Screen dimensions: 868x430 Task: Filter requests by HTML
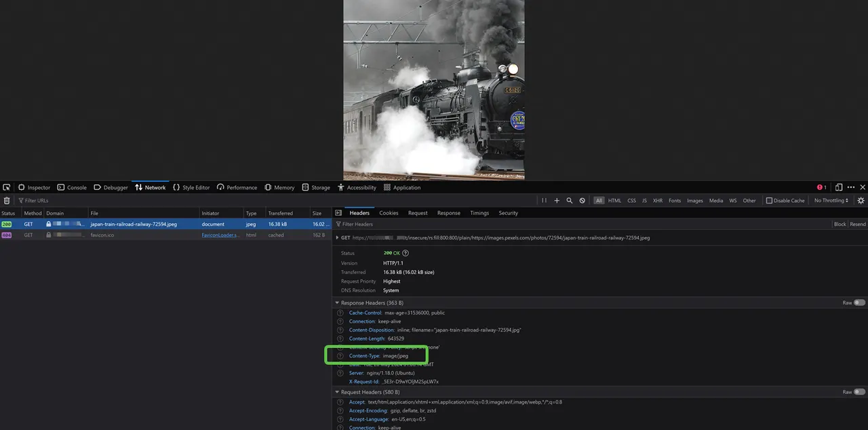pyautogui.click(x=614, y=201)
